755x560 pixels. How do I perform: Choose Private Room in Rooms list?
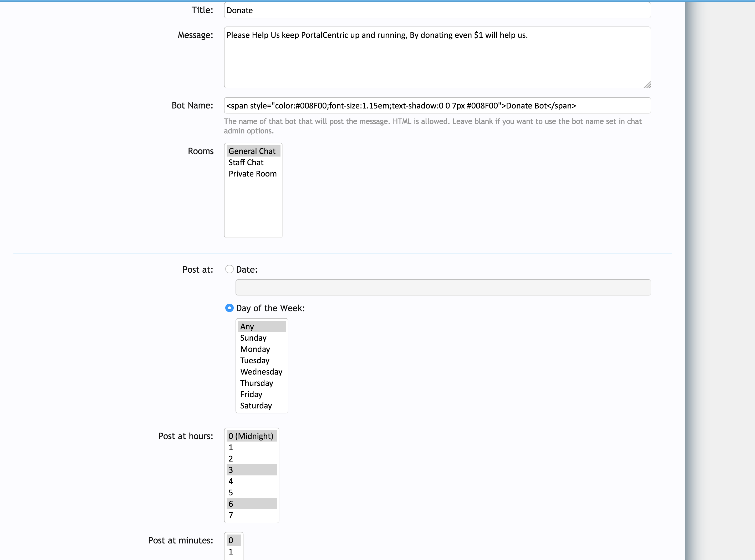point(252,174)
